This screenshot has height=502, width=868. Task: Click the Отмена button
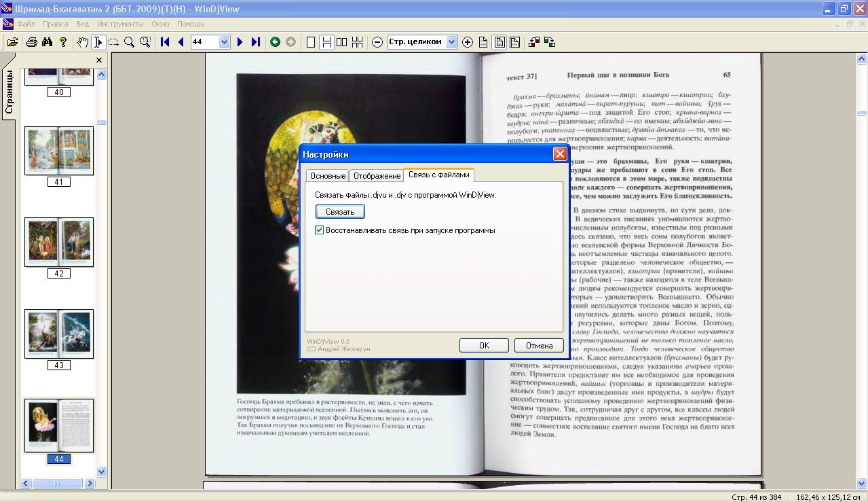(539, 345)
